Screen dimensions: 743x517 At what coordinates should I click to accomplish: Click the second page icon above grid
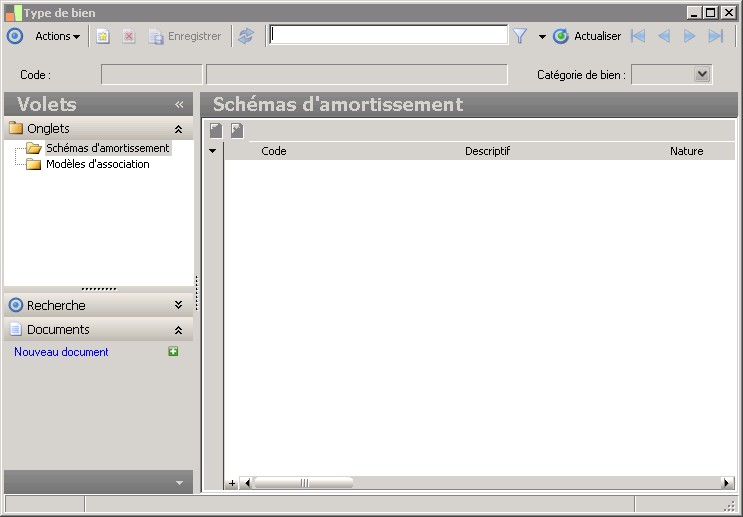(237, 130)
